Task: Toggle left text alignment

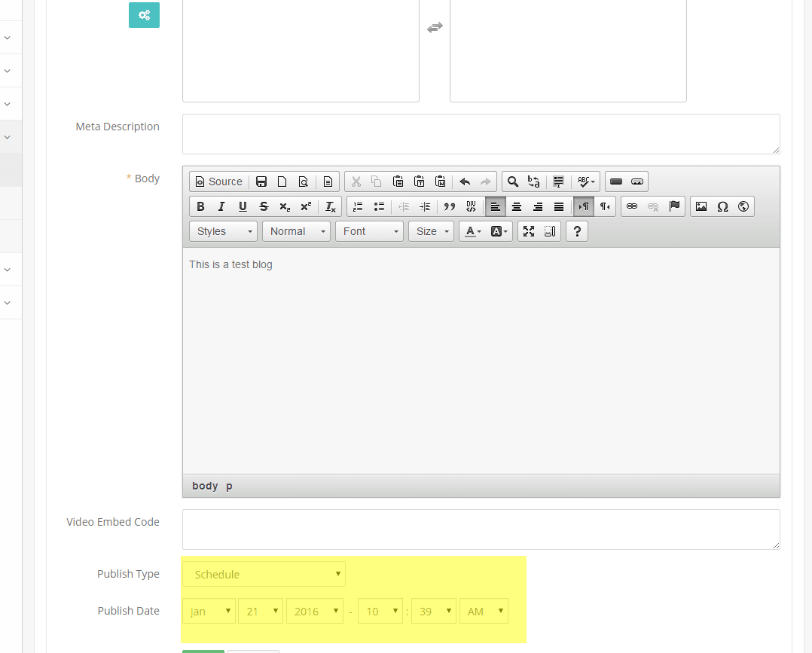Action: tap(496, 206)
